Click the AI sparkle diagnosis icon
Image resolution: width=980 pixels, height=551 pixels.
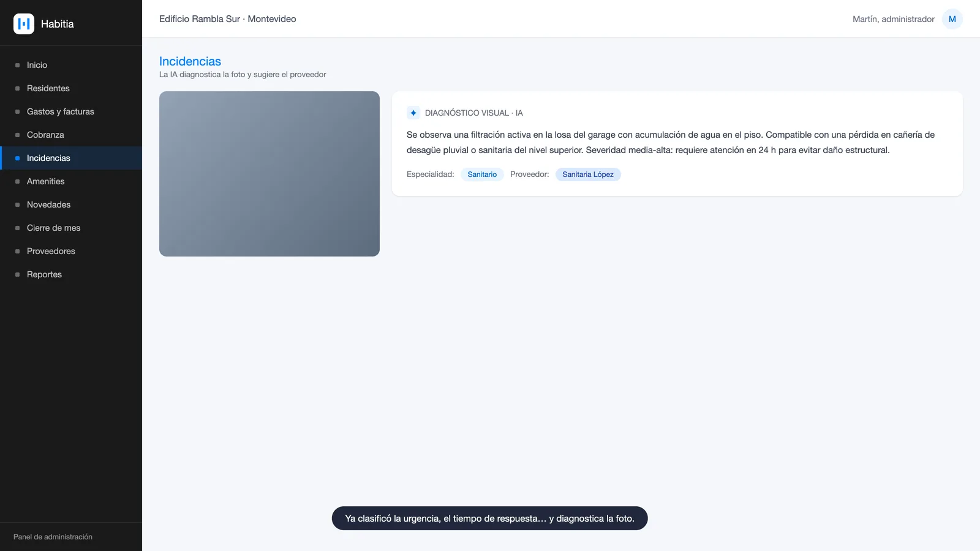click(x=413, y=113)
